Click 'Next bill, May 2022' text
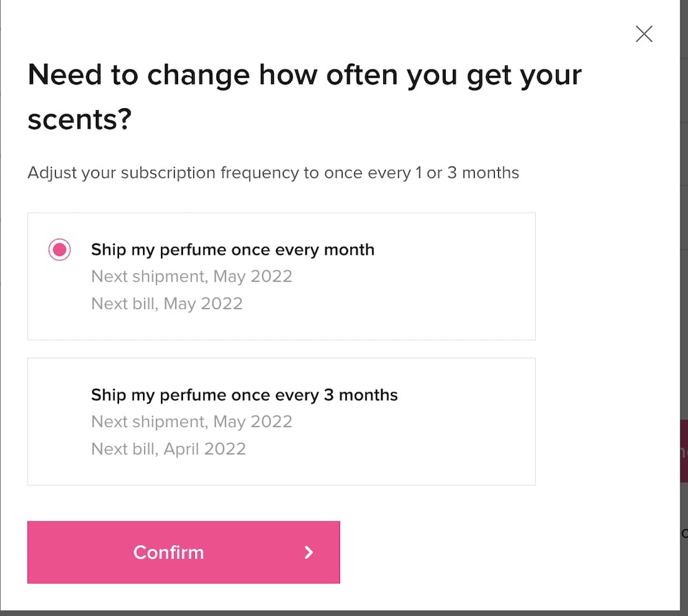 (167, 304)
